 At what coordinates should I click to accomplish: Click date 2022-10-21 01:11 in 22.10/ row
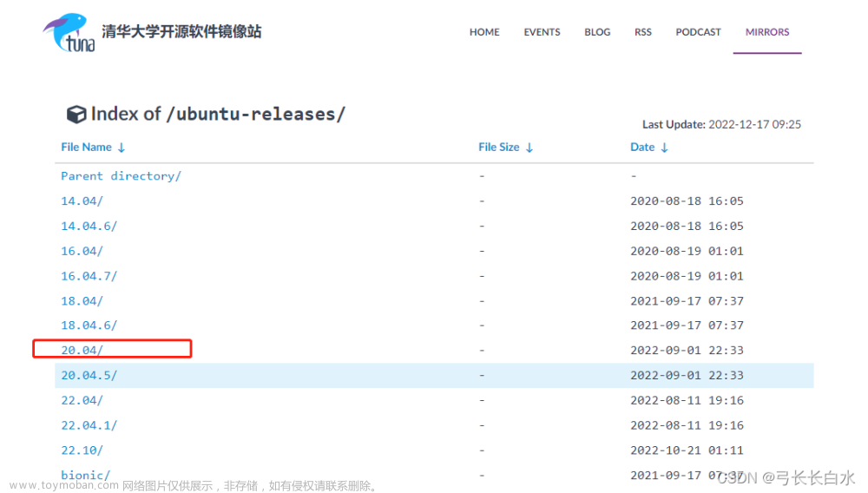[687, 450]
